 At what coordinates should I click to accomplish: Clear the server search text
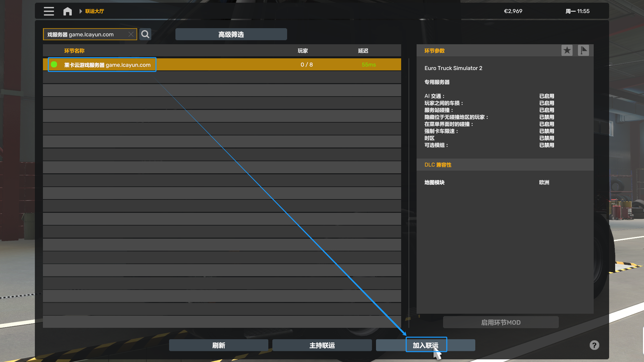pos(131,34)
